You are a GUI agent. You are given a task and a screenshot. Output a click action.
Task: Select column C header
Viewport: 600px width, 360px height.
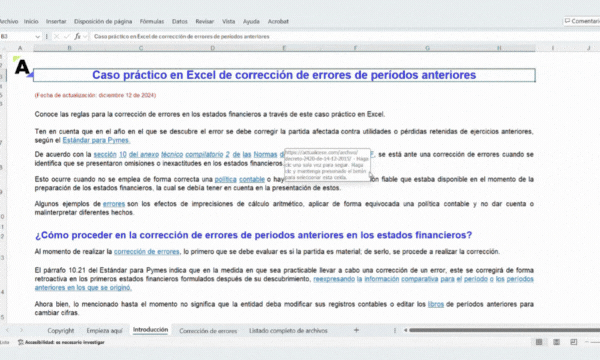(x=141, y=48)
